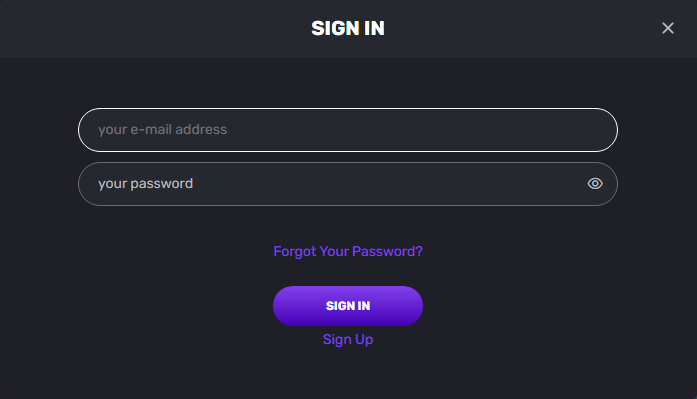
Task: Click inside 'your e-mail address' box
Action: [x=348, y=130]
